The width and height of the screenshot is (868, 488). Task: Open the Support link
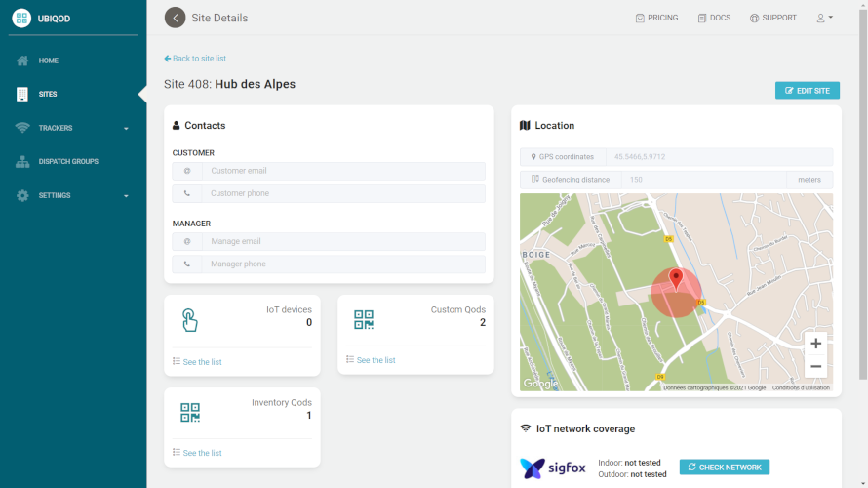(x=772, y=18)
